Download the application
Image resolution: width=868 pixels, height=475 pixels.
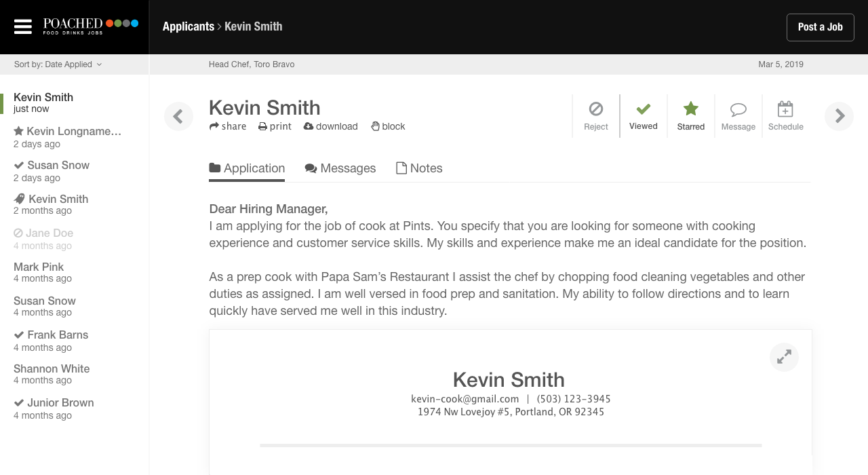point(331,126)
